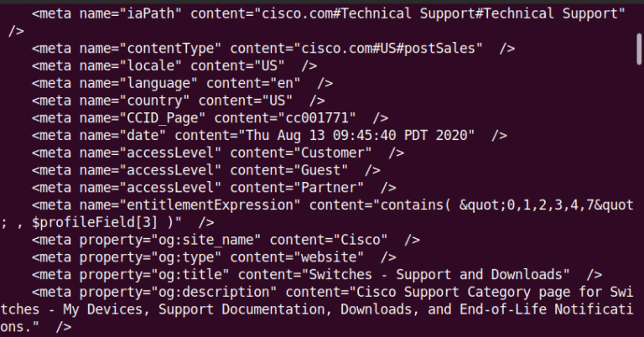Screen dimensions: 644x337
Task: Click the "Customer" accessLevel value
Action: (x=335, y=153)
